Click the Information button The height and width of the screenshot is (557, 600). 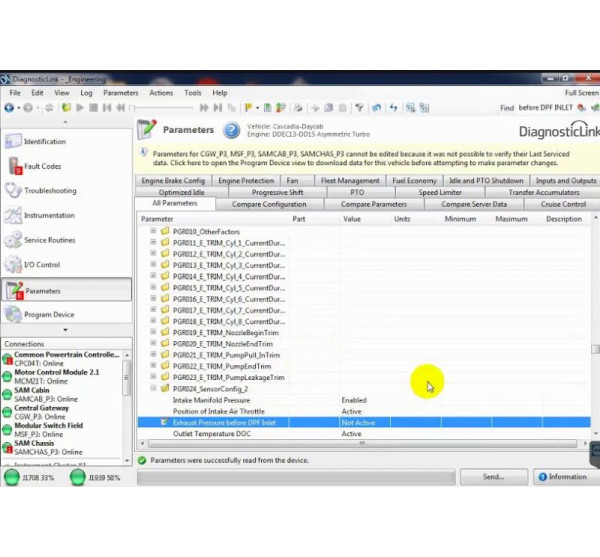561,477
